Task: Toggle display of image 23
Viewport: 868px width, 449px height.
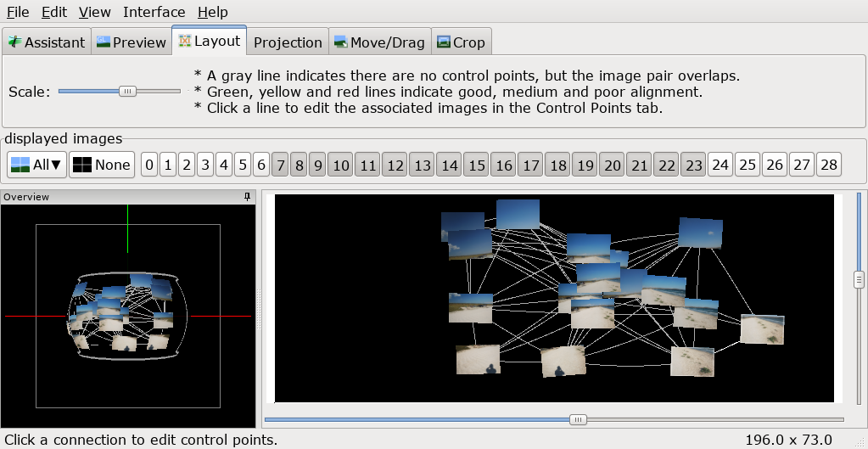Action: pos(693,165)
